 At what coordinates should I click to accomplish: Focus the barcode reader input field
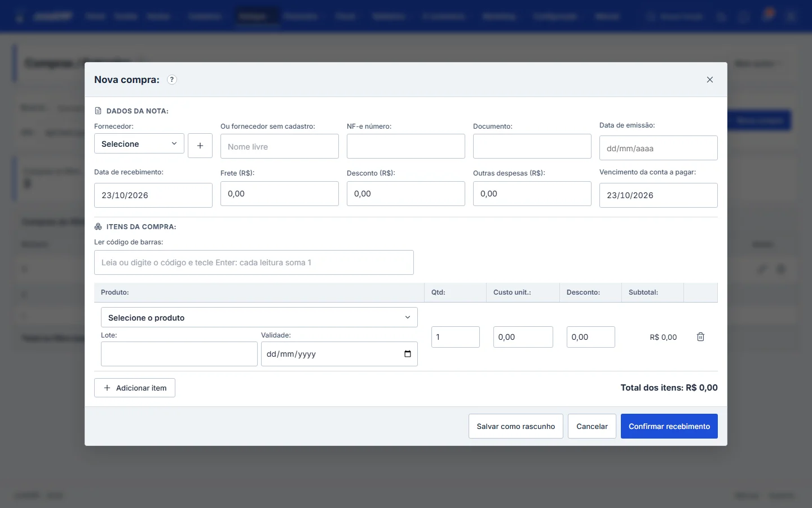[x=254, y=262]
